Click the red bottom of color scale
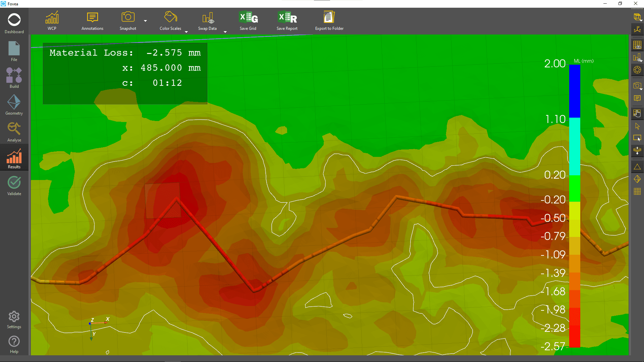Image resolution: width=644 pixels, height=362 pixels. coord(575,328)
